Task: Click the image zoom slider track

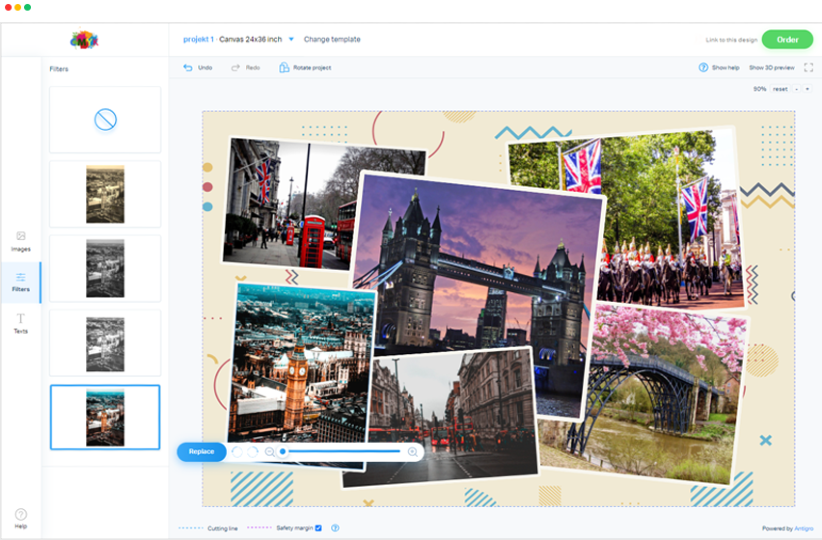Action: (345, 452)
